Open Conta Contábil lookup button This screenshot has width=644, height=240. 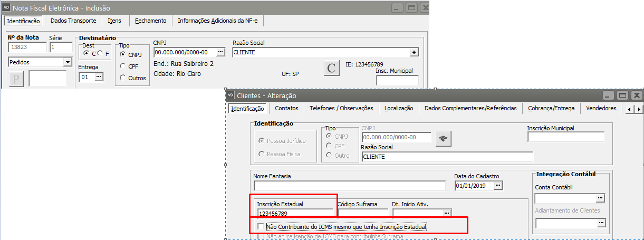point(600,198)
